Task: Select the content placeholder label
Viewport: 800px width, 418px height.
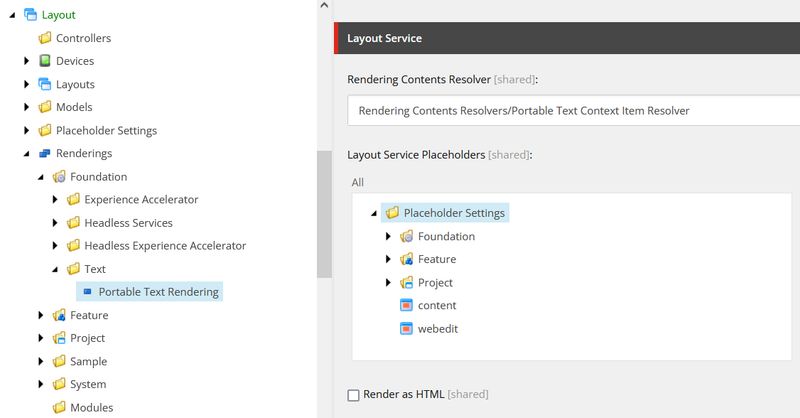Action: (x=437, y=305)
